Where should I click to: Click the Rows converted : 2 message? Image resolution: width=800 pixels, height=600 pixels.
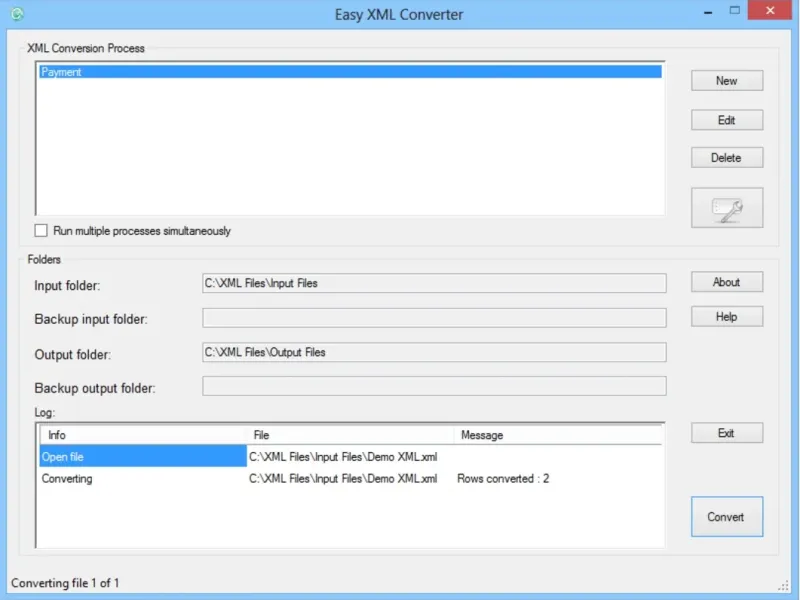click(x=503, y=479)
